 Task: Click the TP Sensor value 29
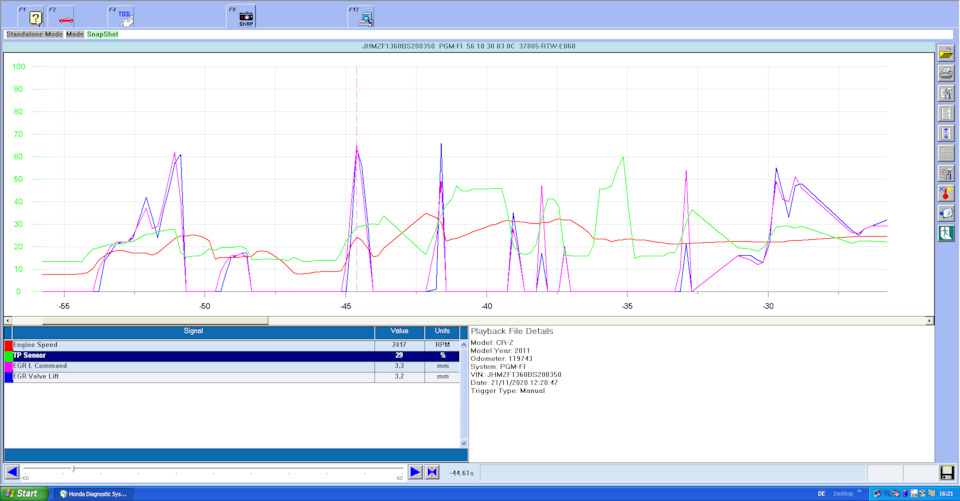(399, 355)
